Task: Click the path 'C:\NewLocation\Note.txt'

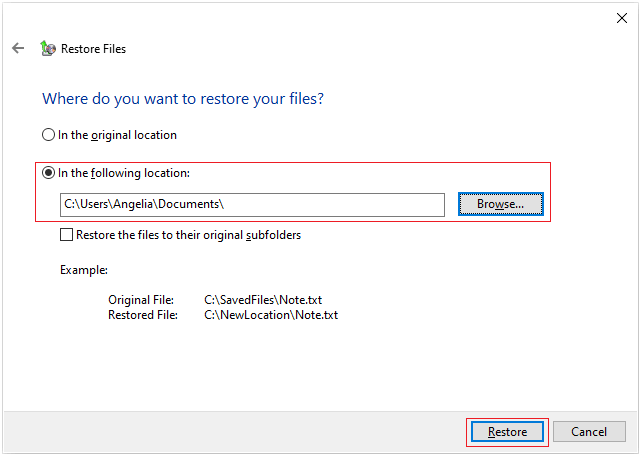Action: click(x=271, y=315)
